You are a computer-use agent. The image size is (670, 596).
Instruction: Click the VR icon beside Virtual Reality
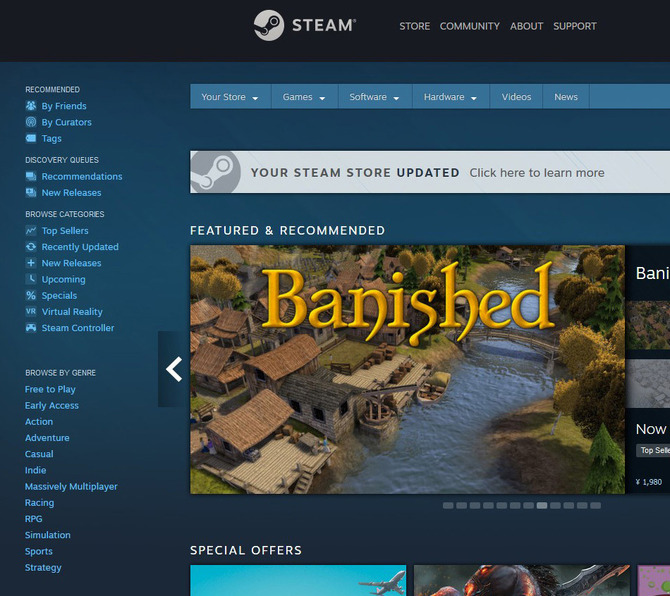tap(31, 311)
